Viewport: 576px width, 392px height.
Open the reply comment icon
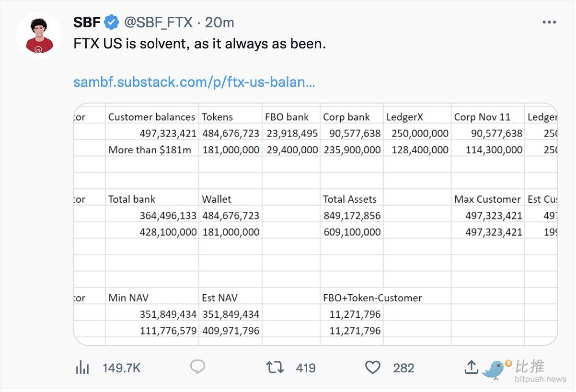click(197, 368)
